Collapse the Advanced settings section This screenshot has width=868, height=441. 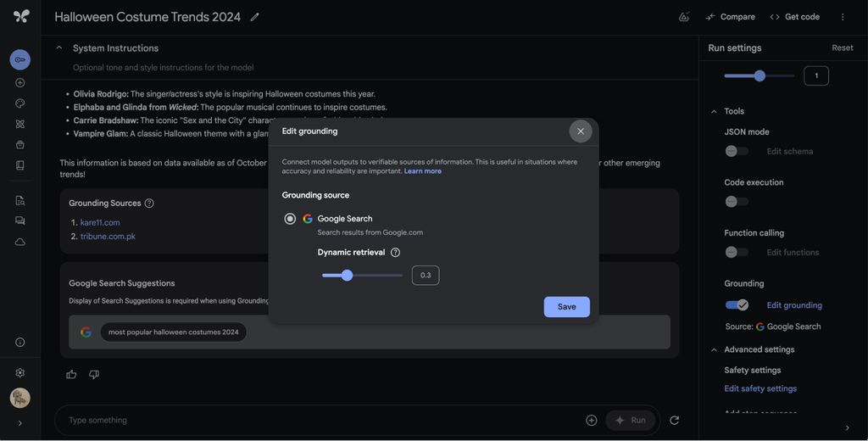(x=714, y=349)
